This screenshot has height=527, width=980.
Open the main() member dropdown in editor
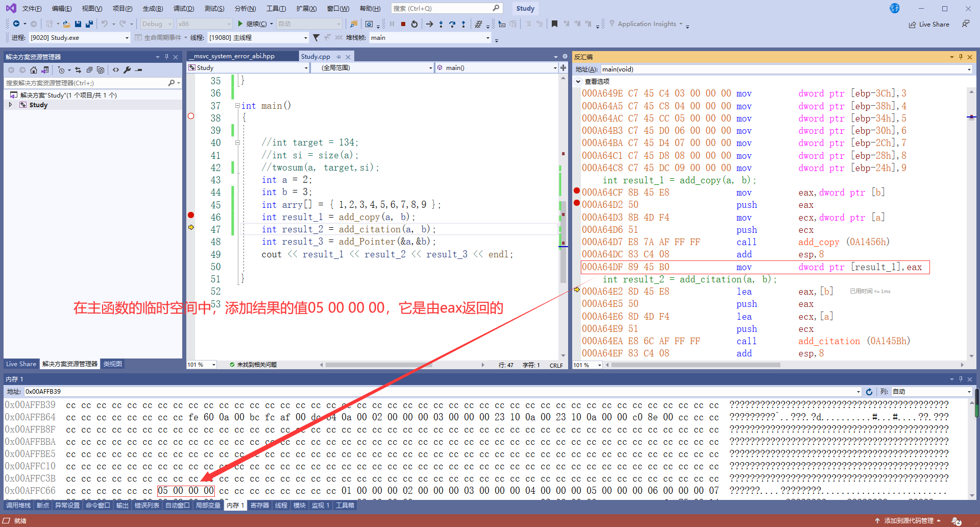click(x=497, y=67)
